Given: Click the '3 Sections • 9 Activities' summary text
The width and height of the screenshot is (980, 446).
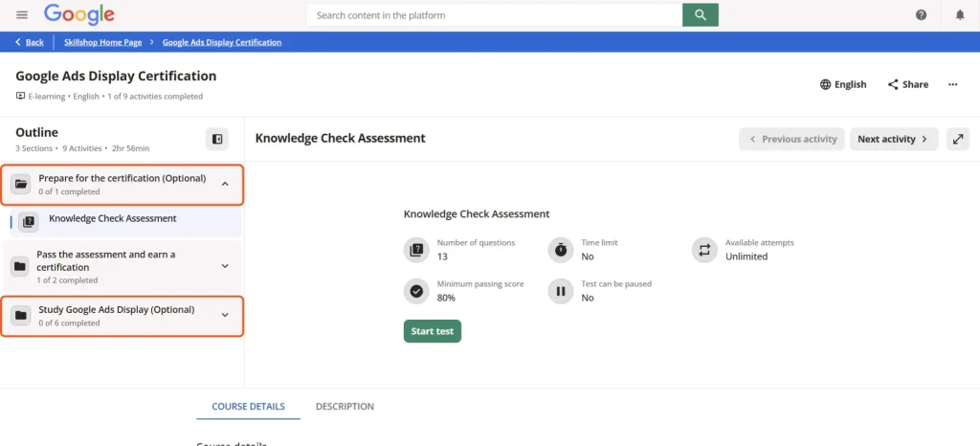Looking at the screenshot, I should 60,148.
